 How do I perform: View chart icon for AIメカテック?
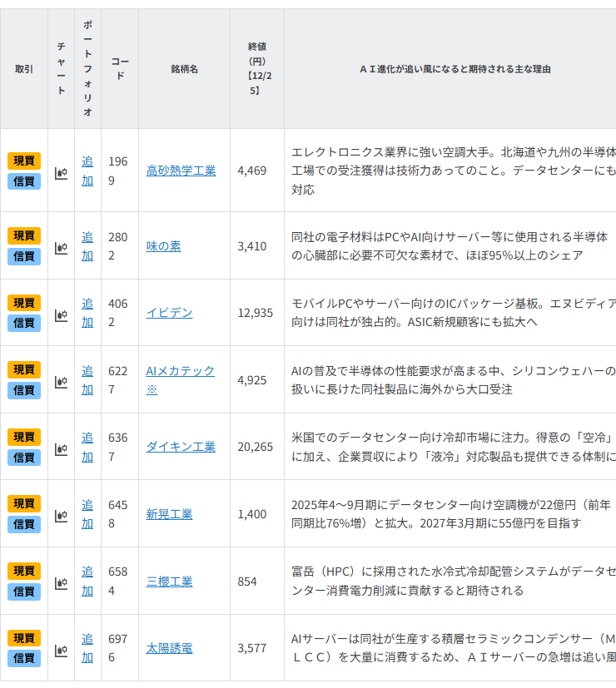tap(61, 381)
